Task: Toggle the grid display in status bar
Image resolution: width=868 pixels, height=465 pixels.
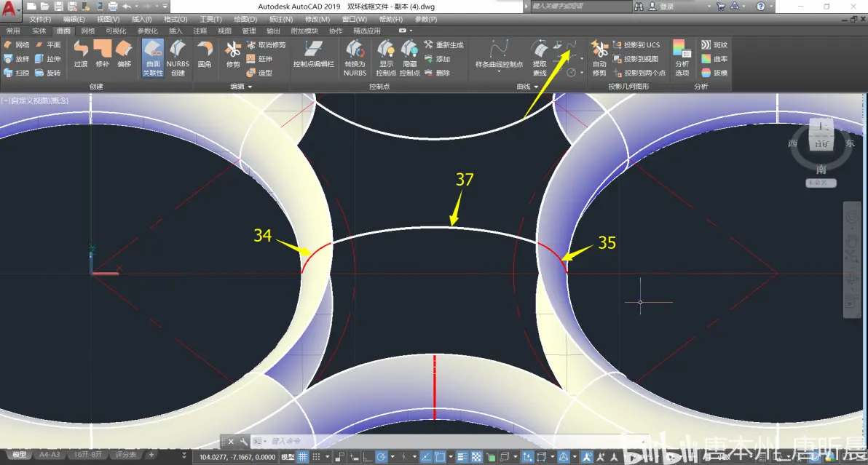Action: [x=303, y=457]
